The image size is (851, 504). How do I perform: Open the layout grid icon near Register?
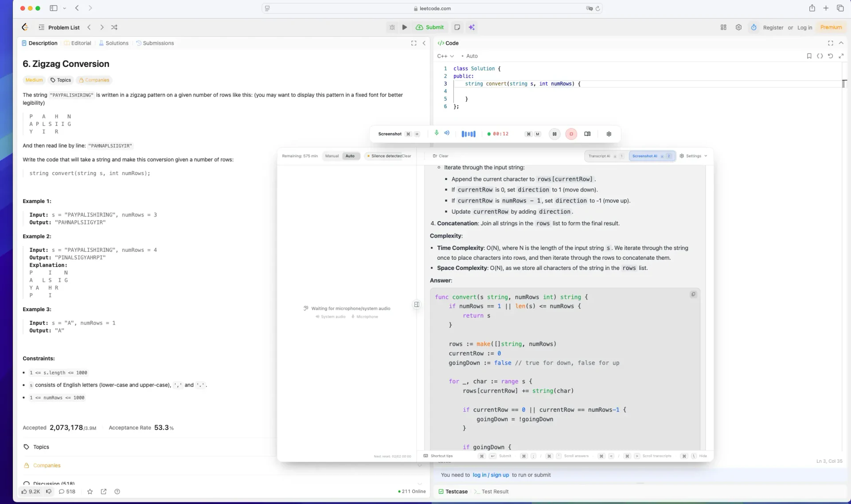coord(723,27)
